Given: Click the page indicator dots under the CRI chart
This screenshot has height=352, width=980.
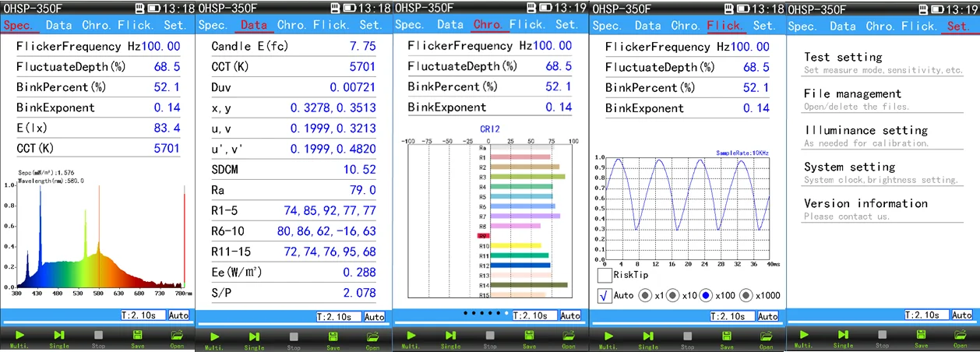Looking at the screenshot, I should (486, 313).
